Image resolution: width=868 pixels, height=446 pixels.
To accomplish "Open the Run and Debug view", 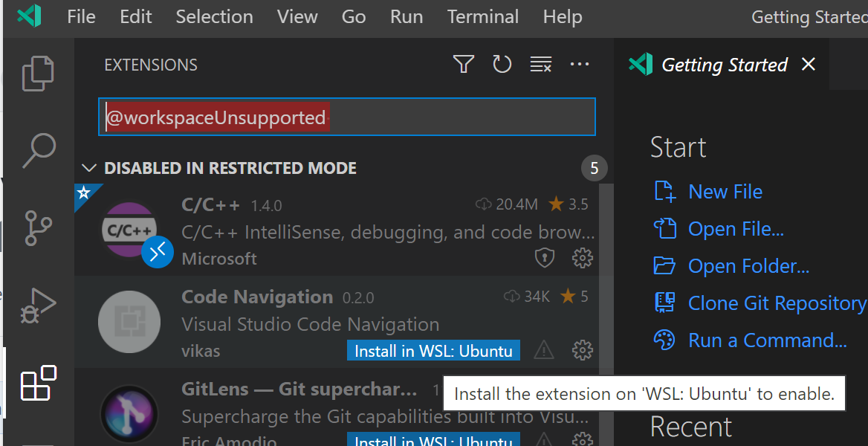I will pyautogui.click(x=38, y=306).
